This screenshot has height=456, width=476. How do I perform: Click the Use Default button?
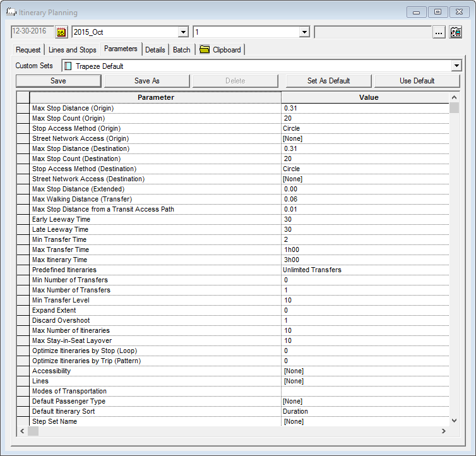[417, 81]
